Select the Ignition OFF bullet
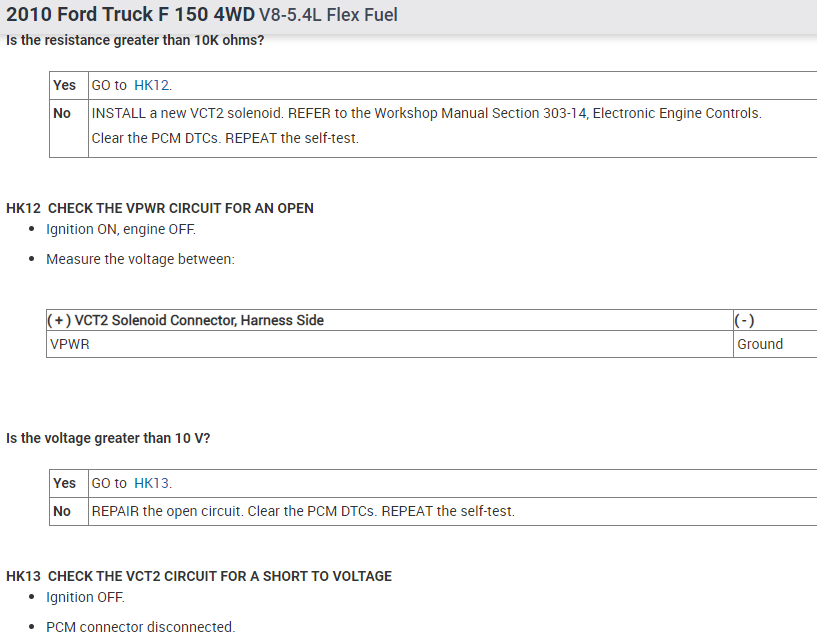This screenshot has height=643, width=817. 85,597
